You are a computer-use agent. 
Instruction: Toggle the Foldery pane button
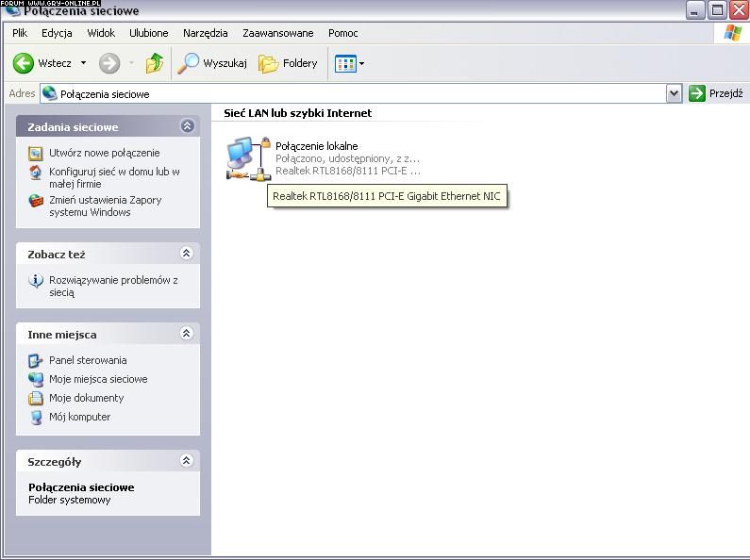[289, 63]
